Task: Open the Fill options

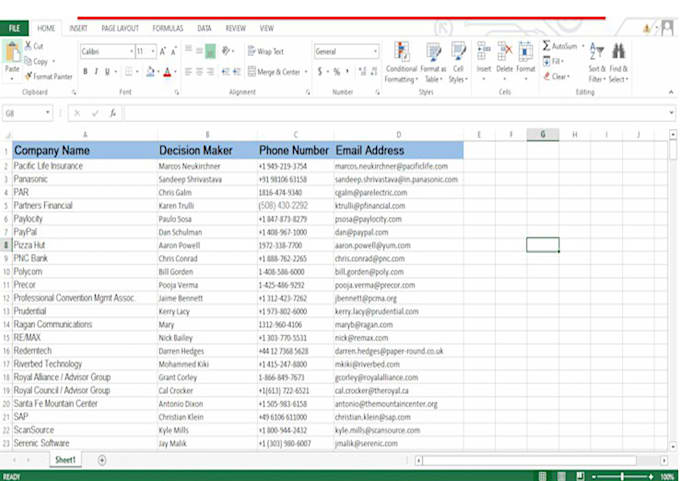Action: [x=552, y=61]
